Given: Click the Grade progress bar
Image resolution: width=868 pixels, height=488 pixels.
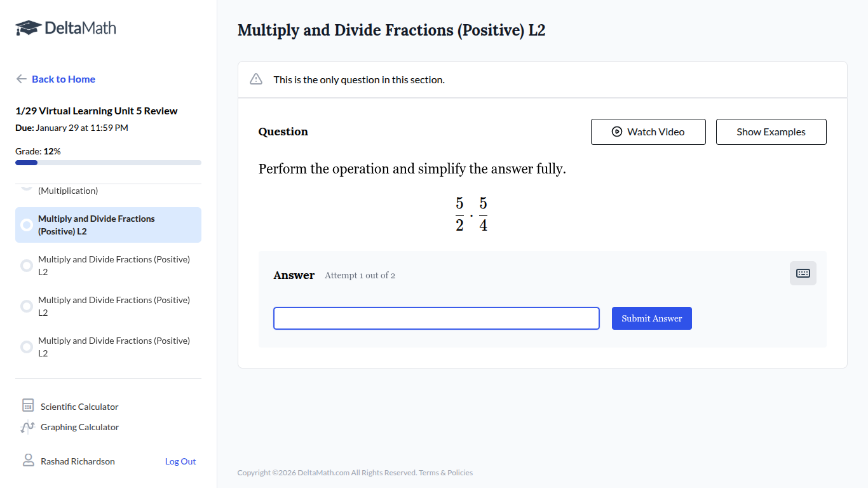Looking at the screenshot, I should coord(108,162).
